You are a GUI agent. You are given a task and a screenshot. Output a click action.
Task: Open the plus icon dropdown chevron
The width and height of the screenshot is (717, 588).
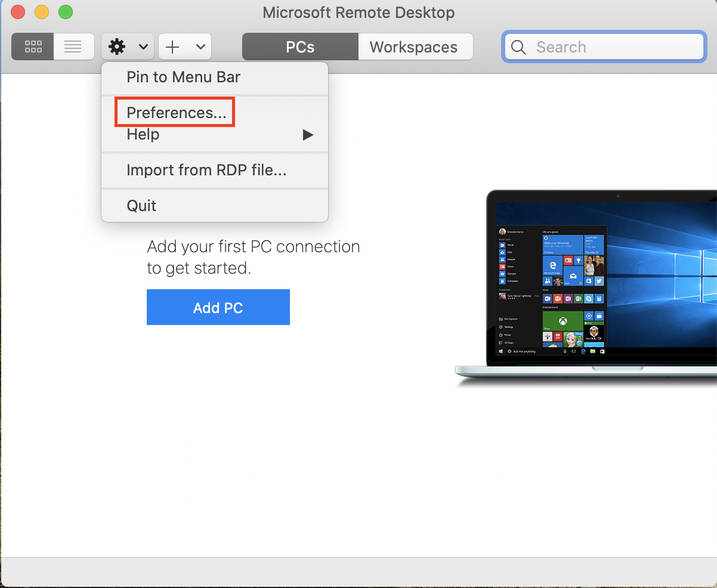click(200, 47)
